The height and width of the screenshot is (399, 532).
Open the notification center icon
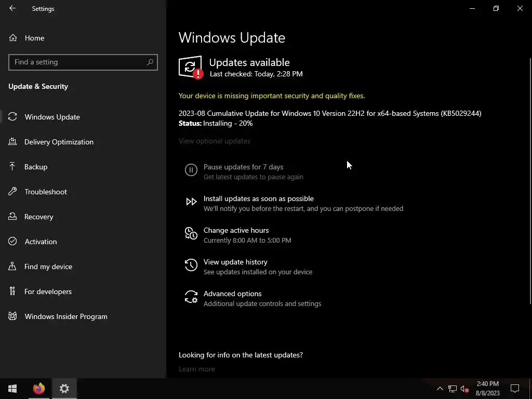515,389
